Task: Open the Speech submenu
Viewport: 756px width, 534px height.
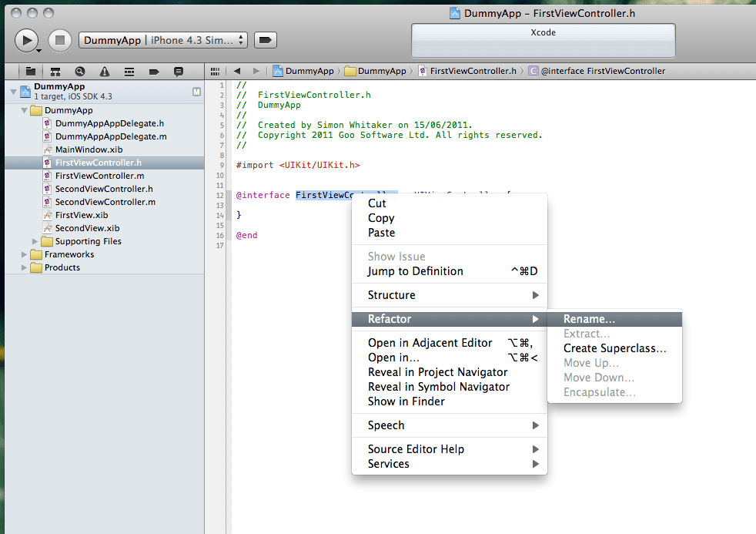Action: [x=450, y=425]
